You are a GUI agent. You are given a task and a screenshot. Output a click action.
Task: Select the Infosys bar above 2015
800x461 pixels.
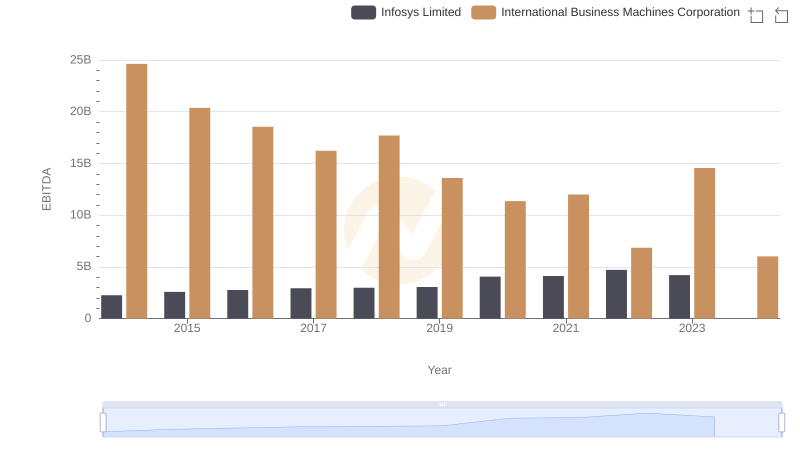pos(174,305)
